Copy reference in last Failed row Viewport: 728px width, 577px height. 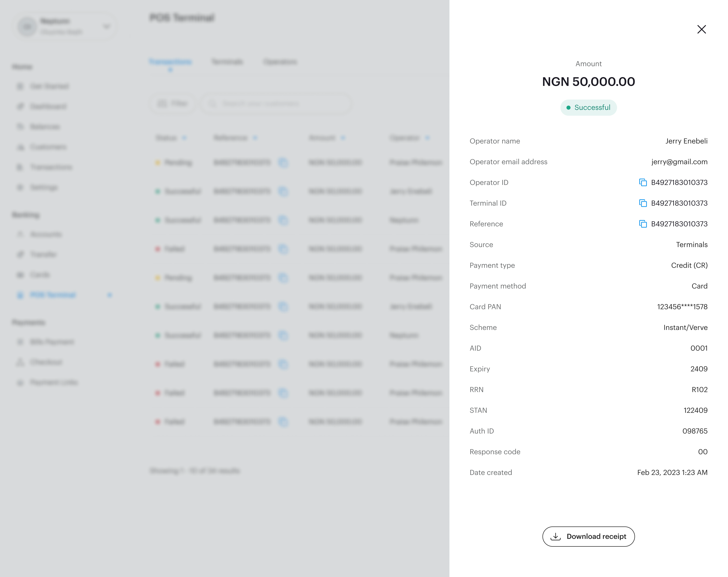coord(283,422)
